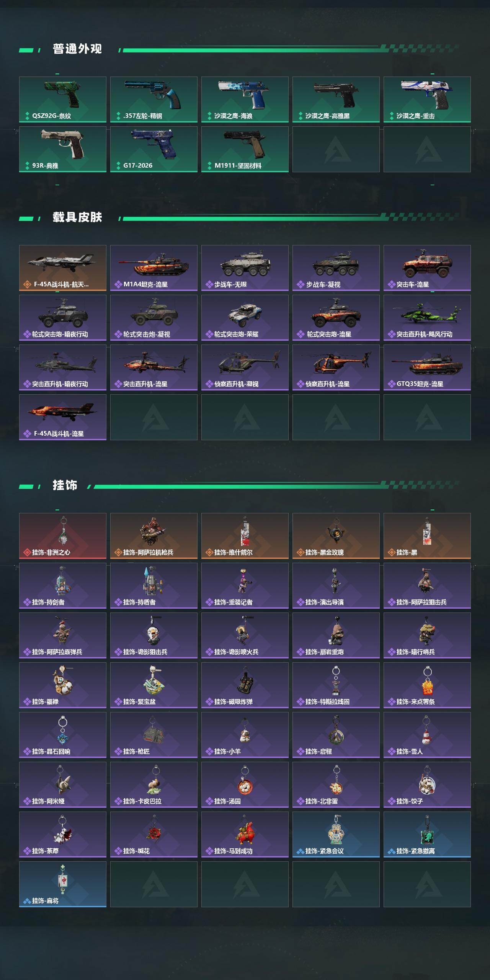Select the G17-2026 pistol skin
Screen dimensions: 490x980
point(154,149)
